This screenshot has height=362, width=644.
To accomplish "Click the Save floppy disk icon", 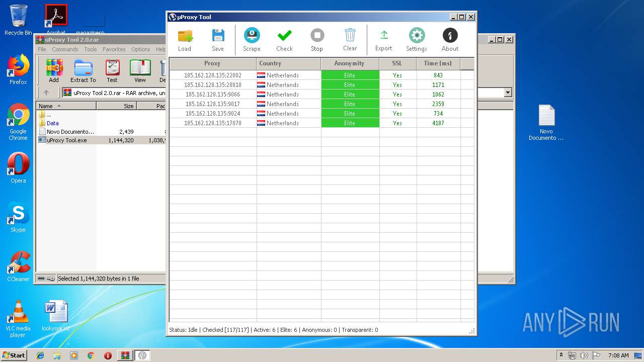I will pos(218,40).
